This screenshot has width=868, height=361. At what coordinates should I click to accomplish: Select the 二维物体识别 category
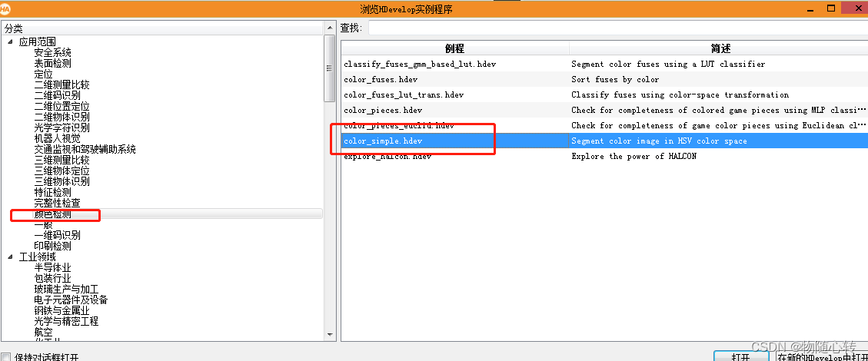(62, 118)
